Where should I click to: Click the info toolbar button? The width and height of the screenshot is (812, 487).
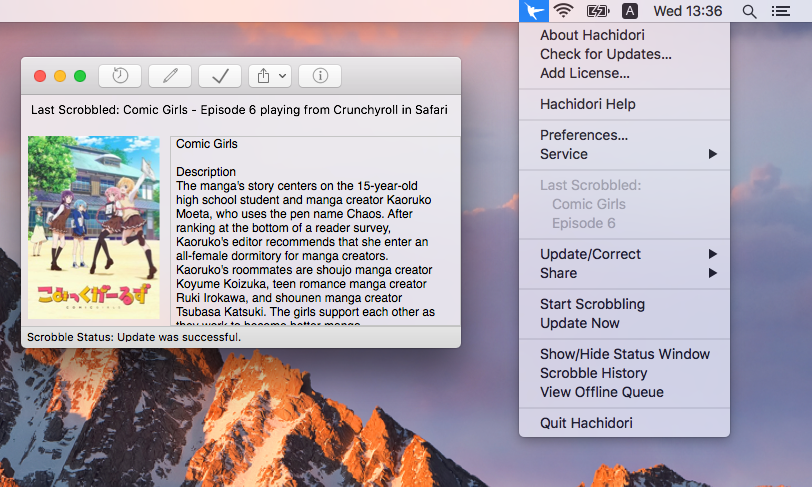(320, 76)
